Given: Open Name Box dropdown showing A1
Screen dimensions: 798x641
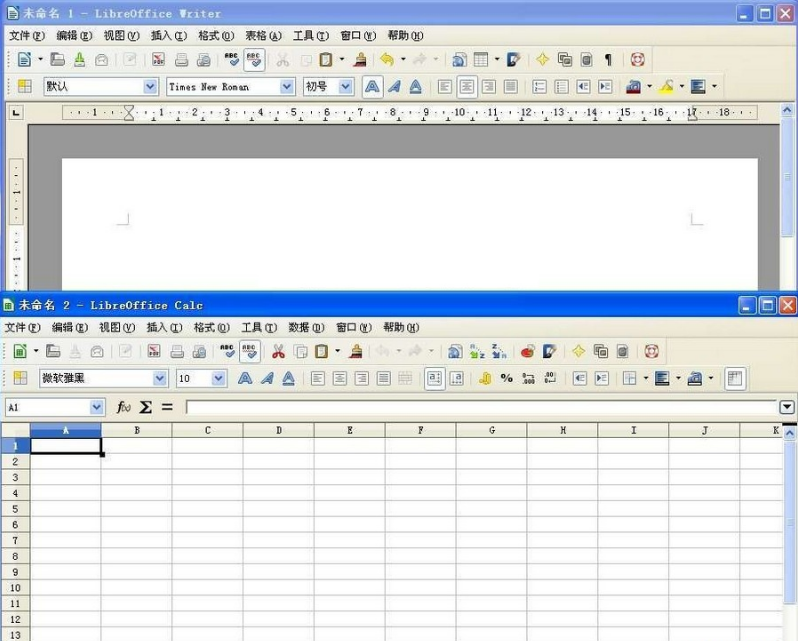Looking at the screenshot, I should tap(97, 407).
